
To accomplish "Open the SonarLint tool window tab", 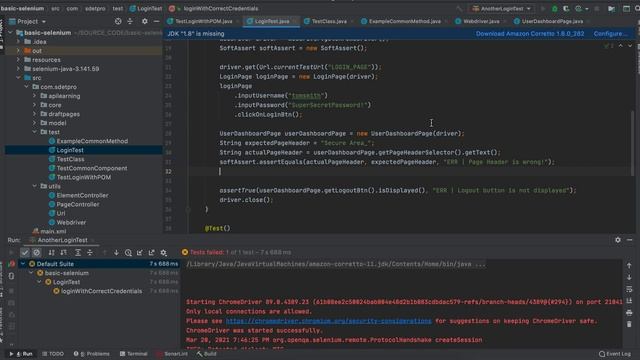I will tap(172, 354).
